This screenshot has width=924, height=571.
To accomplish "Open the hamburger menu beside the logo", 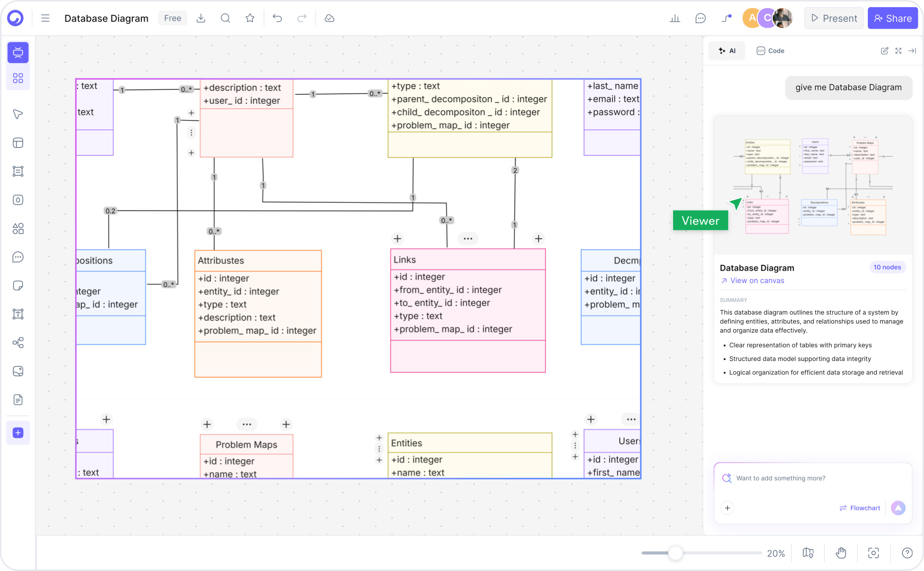I will point(45,18).
